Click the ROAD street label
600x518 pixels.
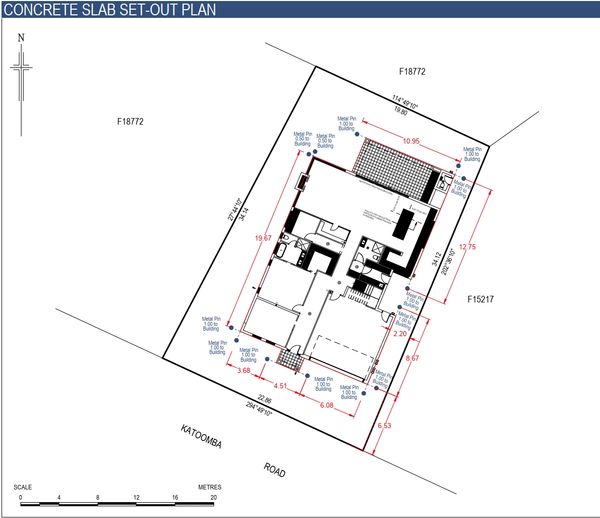[x=275, y=470]
